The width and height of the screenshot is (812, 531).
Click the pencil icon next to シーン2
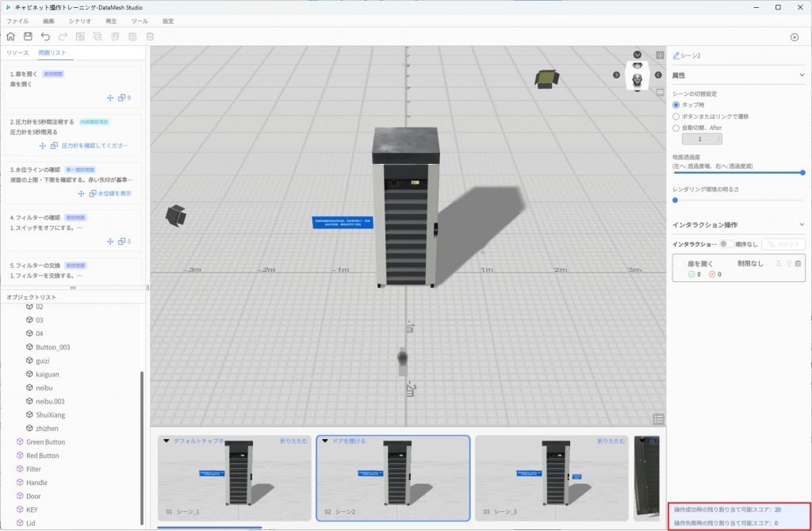tap(676, 56)
